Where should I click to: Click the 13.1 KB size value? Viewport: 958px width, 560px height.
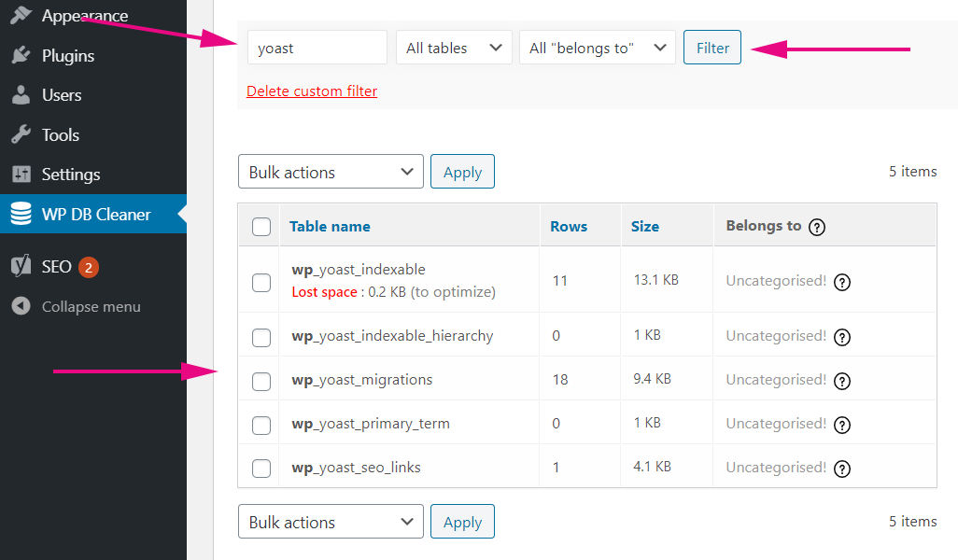click(x=656, y=280)
